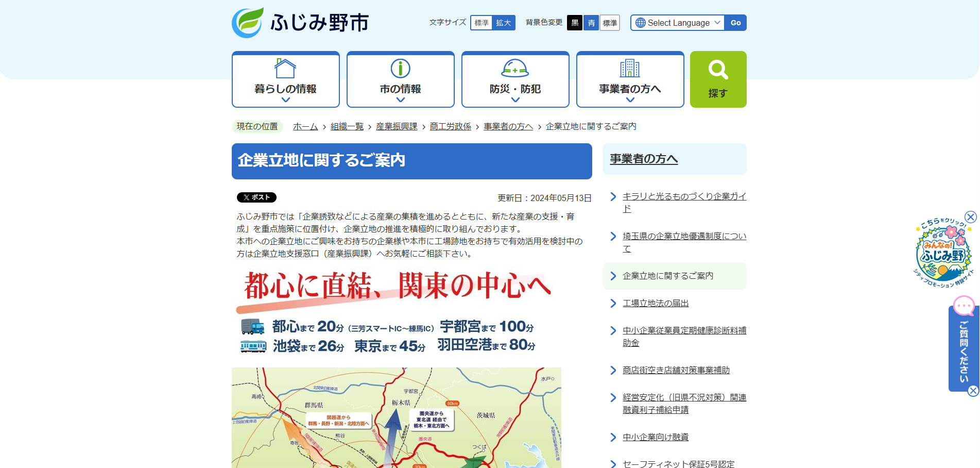Go to ホーム in breadcrumb
Image resolution: width=980 pixels, height=468 pixels.
click(305, 126)
